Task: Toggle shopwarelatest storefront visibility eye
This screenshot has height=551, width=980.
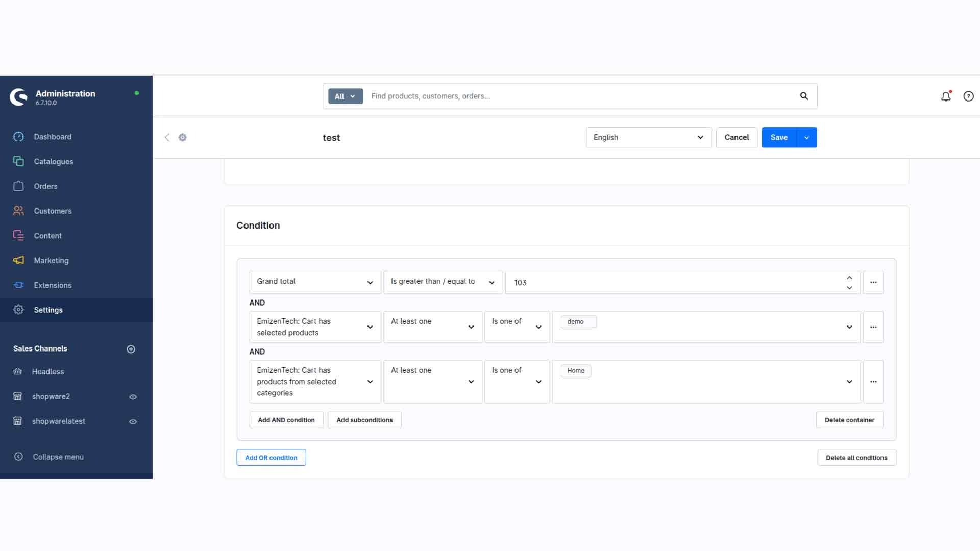Action: tap(133, 422)
